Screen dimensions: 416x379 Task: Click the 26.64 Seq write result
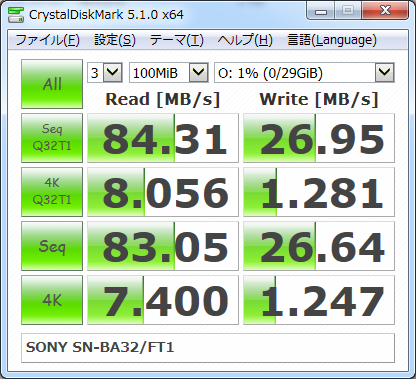[x=319, y=246]
